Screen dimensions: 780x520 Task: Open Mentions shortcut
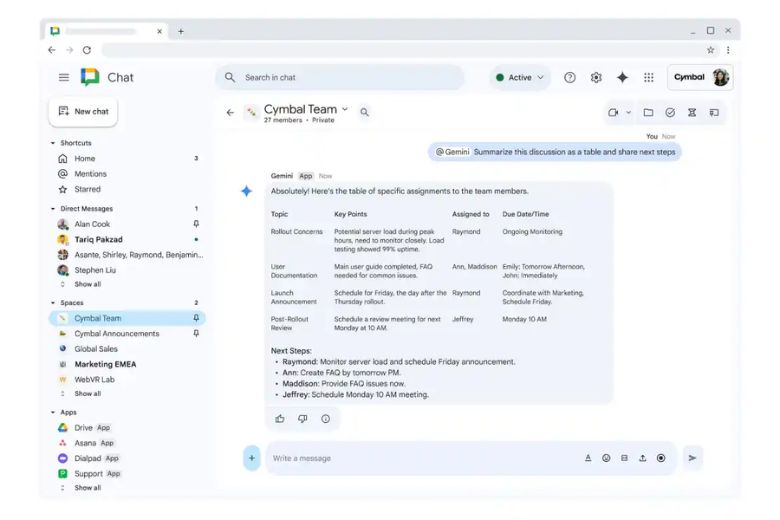127,174
